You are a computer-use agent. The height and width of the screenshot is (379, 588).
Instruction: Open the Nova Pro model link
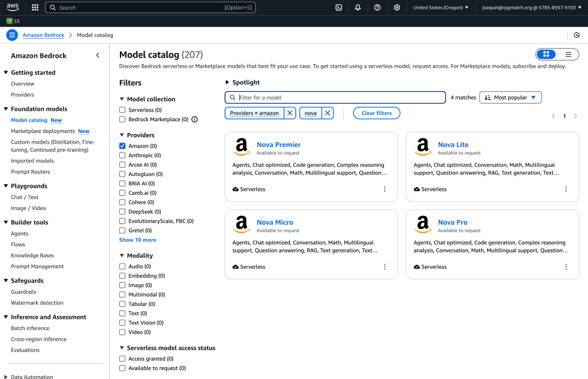[x=453, y=222]
